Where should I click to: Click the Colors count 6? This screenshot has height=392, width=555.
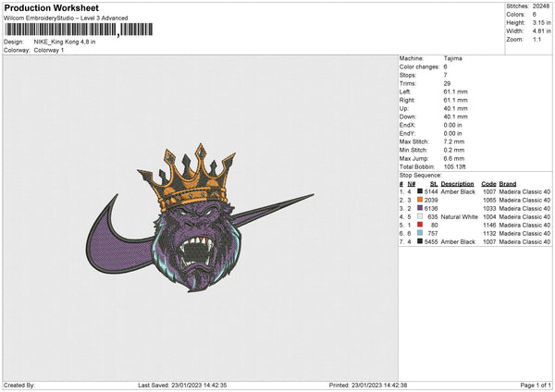pyautogui.click(x=534, y=15)
